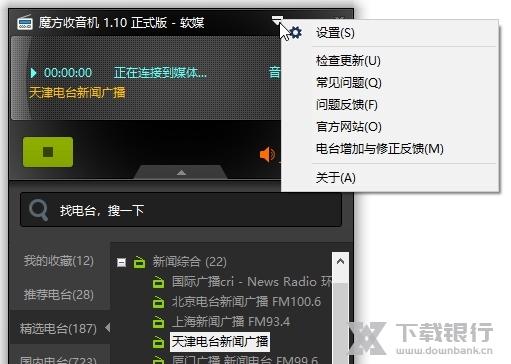The image size is (511, 364).
Task: Select the 精选电台(187) tab
Action: click(x=59, y=329)
